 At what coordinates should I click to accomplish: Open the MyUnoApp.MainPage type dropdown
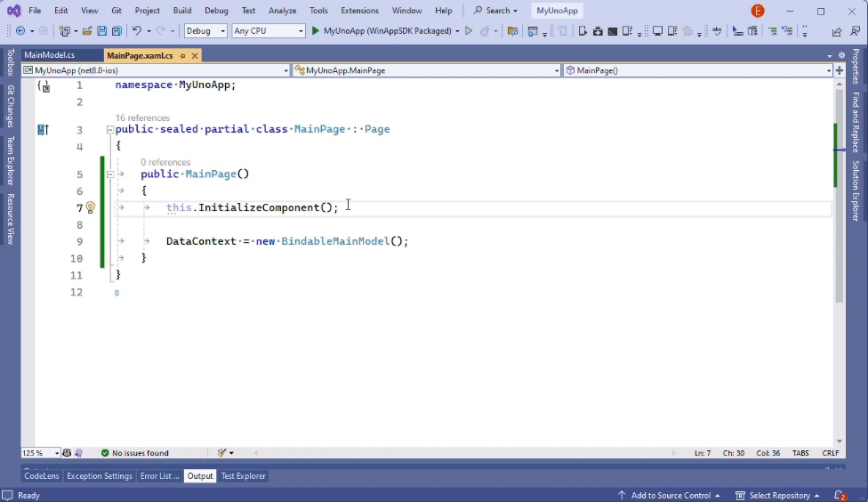tap(426, 70)
